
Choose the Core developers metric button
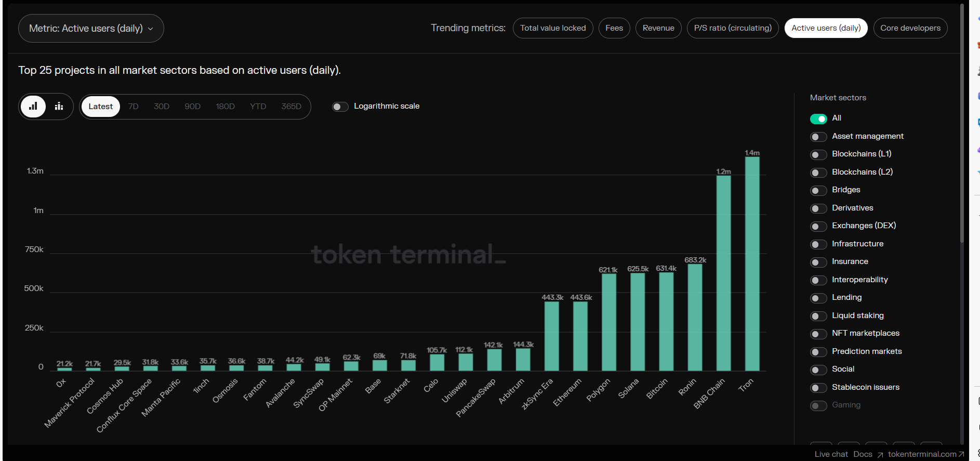pos(910,28)
